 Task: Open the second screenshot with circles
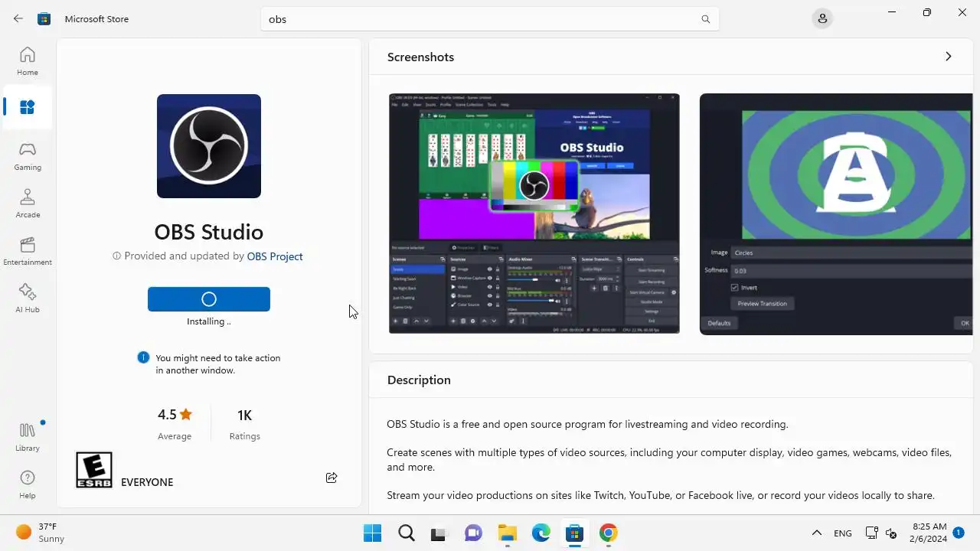coord(836,214)
